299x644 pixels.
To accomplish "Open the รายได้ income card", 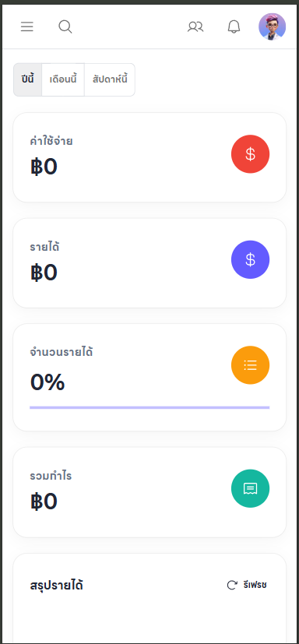I will [x=149, y=263].
